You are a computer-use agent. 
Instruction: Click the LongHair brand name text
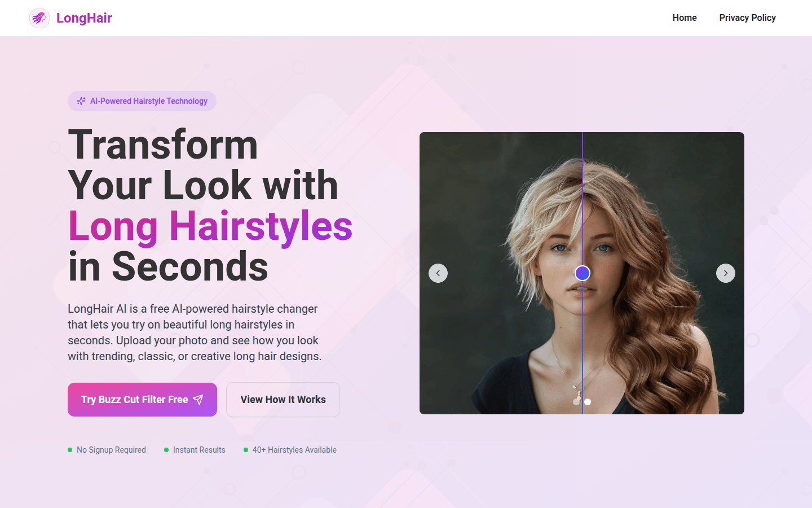click(x=84, y=18)
